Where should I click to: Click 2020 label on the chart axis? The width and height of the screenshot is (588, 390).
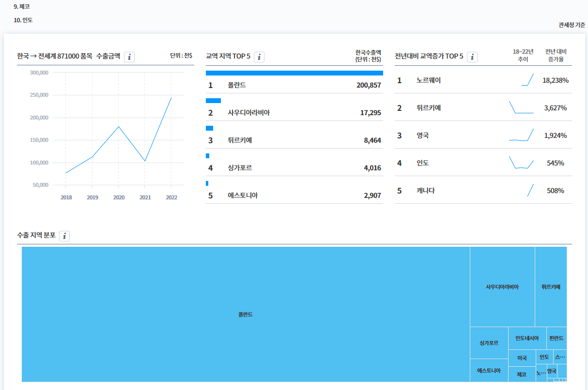click(x=119, y=197)
